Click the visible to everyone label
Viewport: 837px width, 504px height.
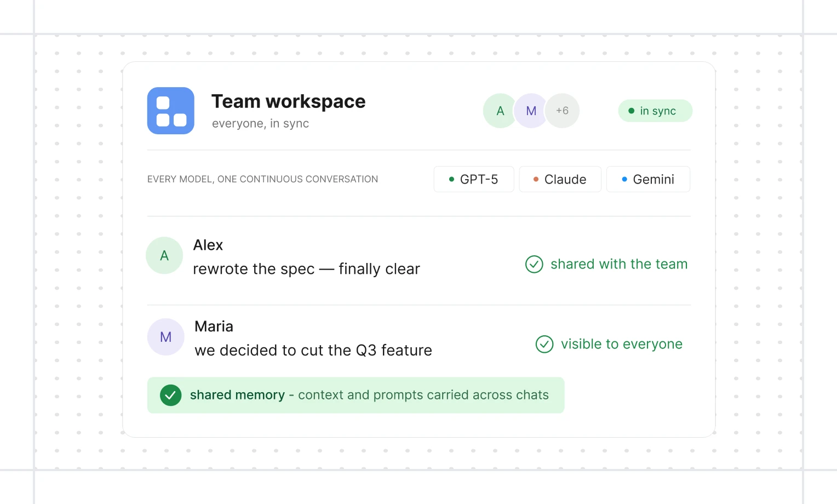click(x=622, y=344)
